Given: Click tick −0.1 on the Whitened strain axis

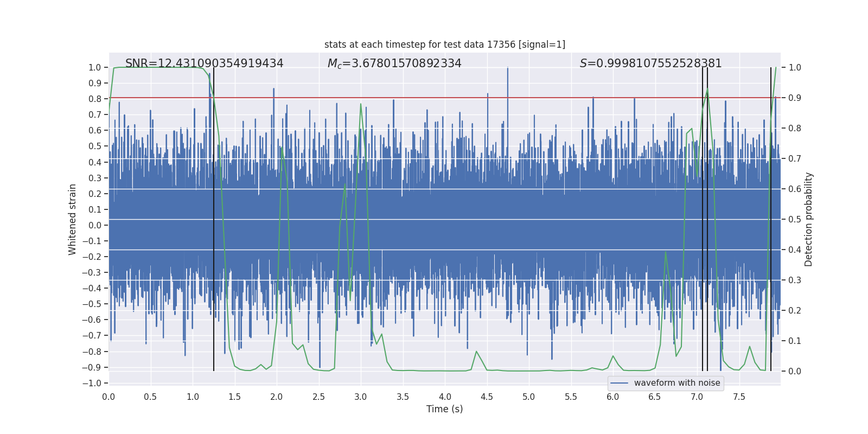Looking at the screenshot, I should (92, 241).
